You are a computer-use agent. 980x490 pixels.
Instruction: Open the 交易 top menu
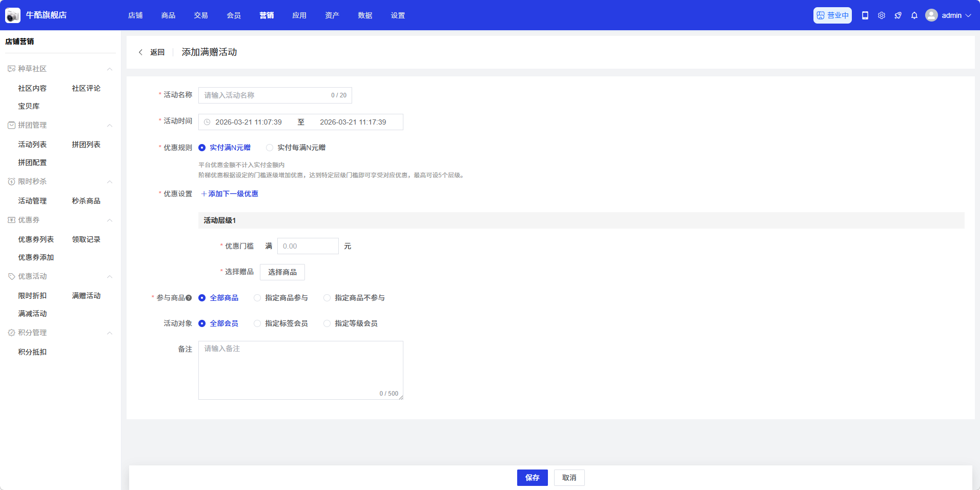201,15
